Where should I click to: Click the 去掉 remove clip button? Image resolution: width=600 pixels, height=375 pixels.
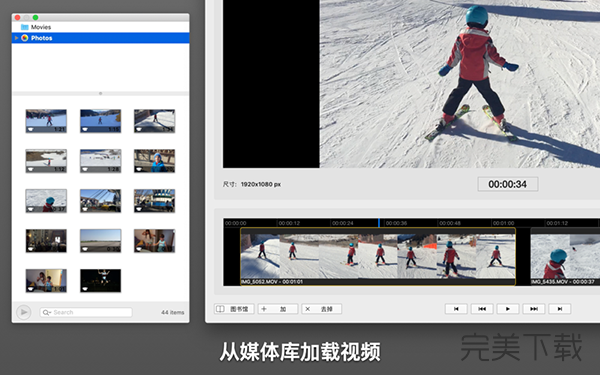[321, 309]
